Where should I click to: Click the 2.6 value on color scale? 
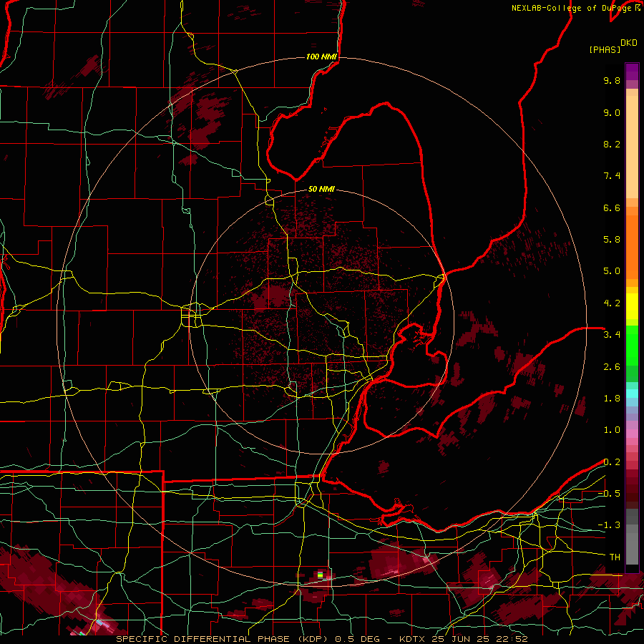[x=612, y=367]
